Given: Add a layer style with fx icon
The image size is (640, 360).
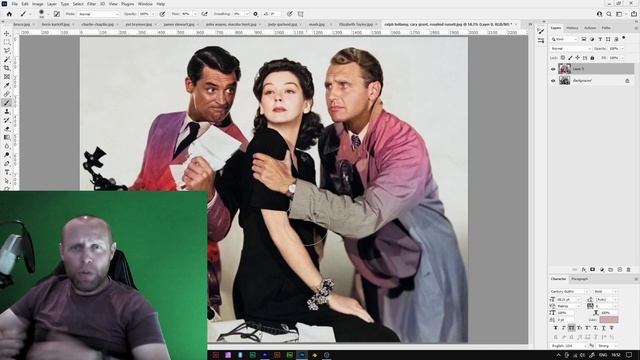Looking at the screenshot, I should tap(584, 270).
